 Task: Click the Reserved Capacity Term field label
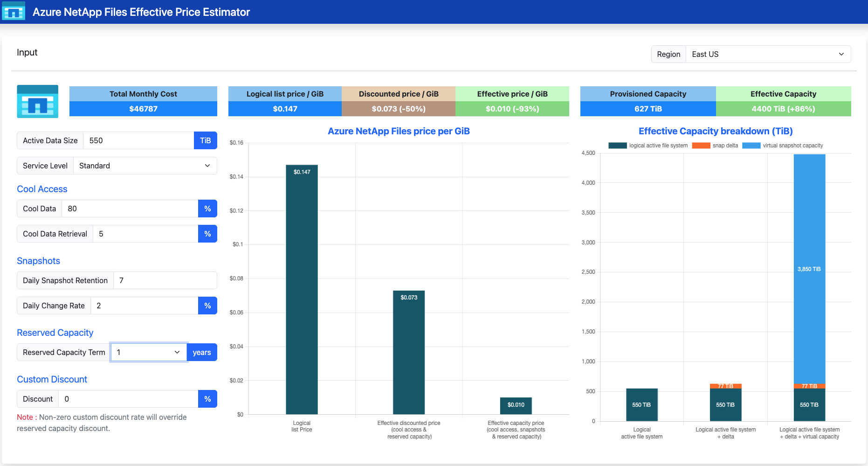[x=64, y=352]
